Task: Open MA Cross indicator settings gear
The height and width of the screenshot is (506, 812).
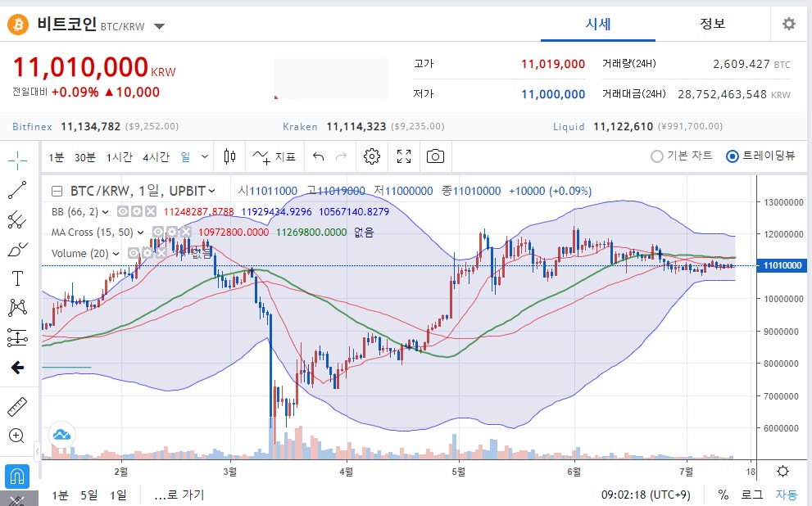Action: point(172,232)
